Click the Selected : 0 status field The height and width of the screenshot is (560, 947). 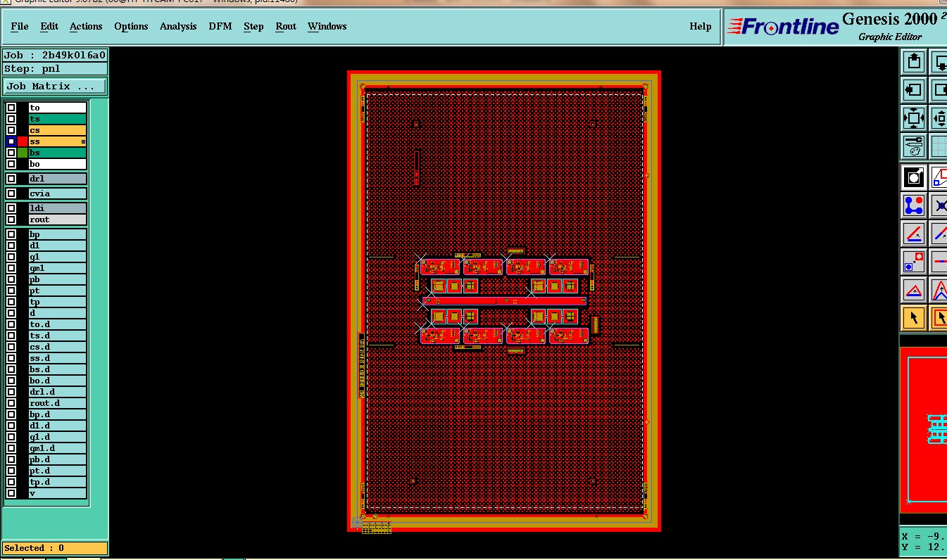pos(55,548)
